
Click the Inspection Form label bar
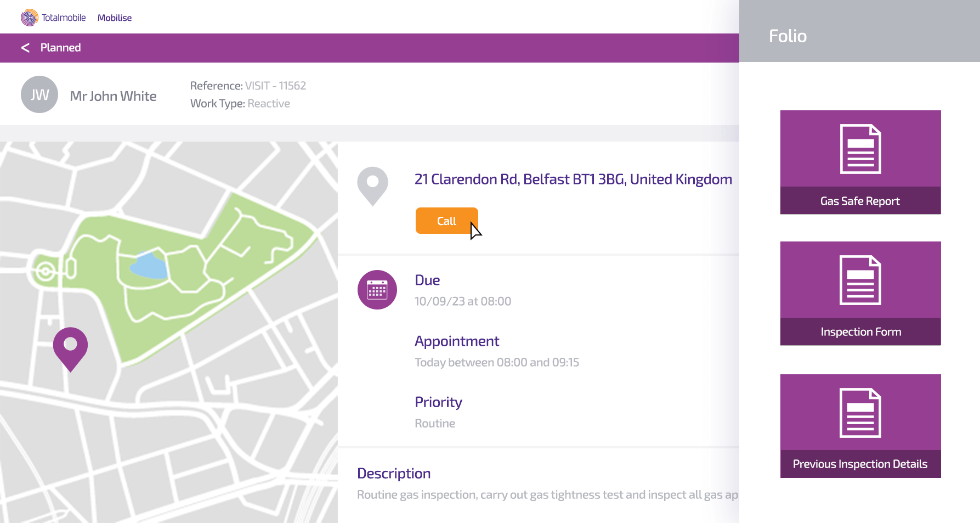pos(860,331)
